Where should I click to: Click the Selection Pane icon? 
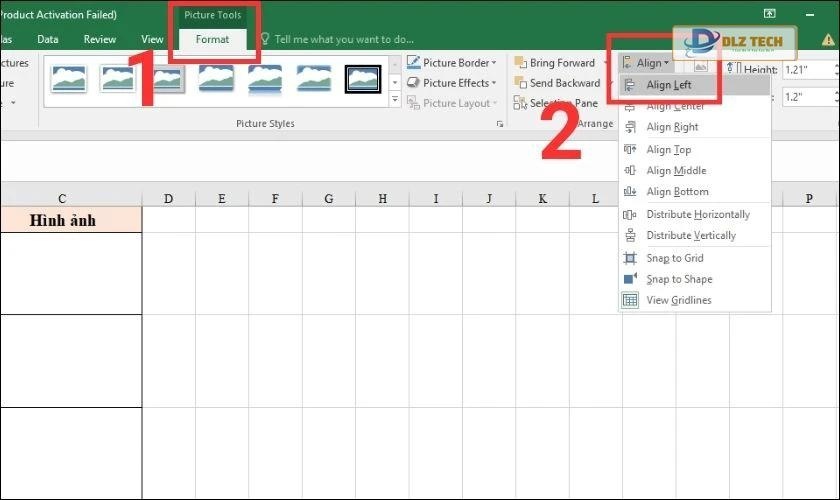520,103
